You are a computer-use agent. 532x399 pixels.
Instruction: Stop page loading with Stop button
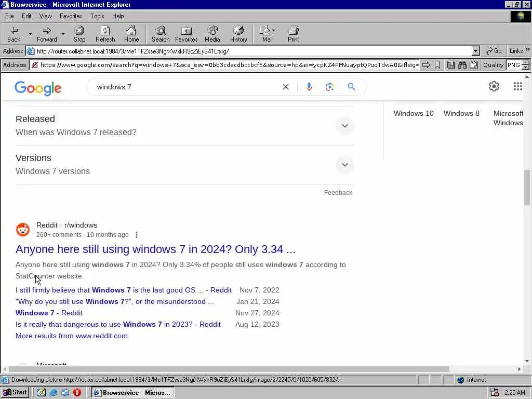(x=79, y=34)
